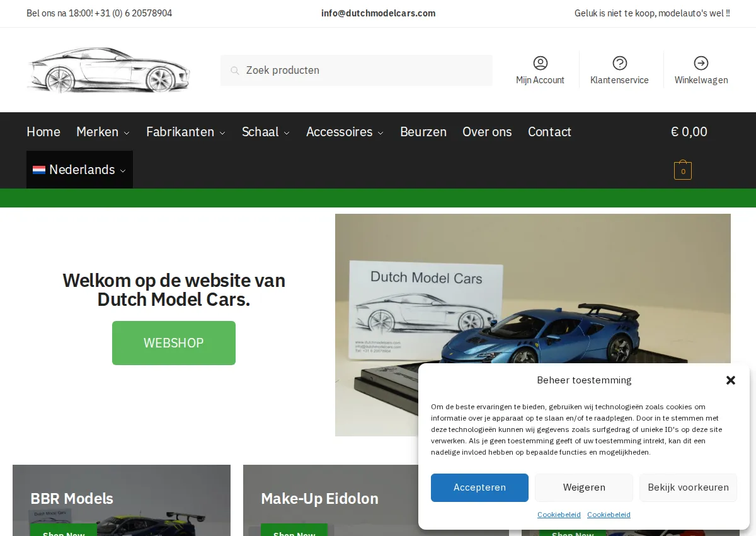Screen dimensions: 756x536
Task: Click the 'Geluk is niet te koop' slogan
Action: (x=652, y=13)
